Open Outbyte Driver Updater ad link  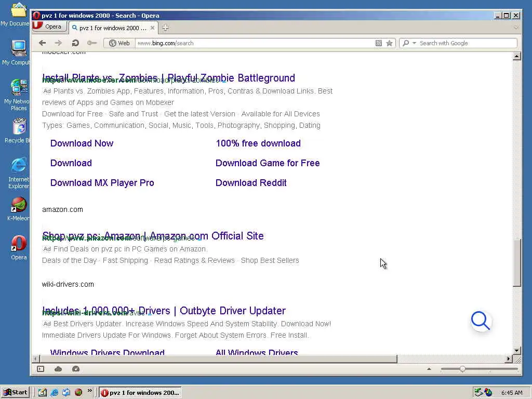(x=164, y=311)
